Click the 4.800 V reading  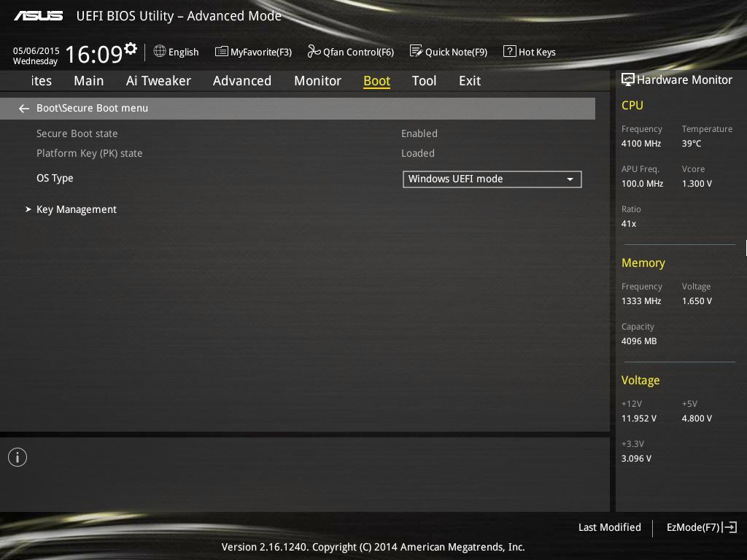[x=697, y=418]
